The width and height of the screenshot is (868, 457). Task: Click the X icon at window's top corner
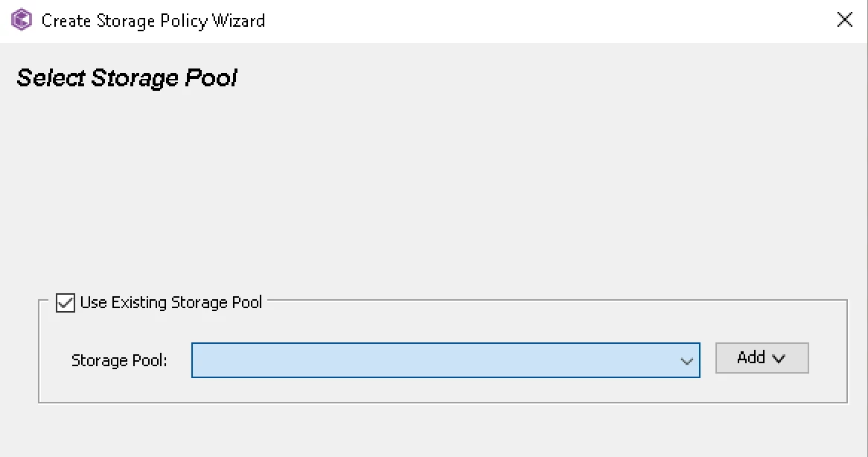click(x=845, y=20)
